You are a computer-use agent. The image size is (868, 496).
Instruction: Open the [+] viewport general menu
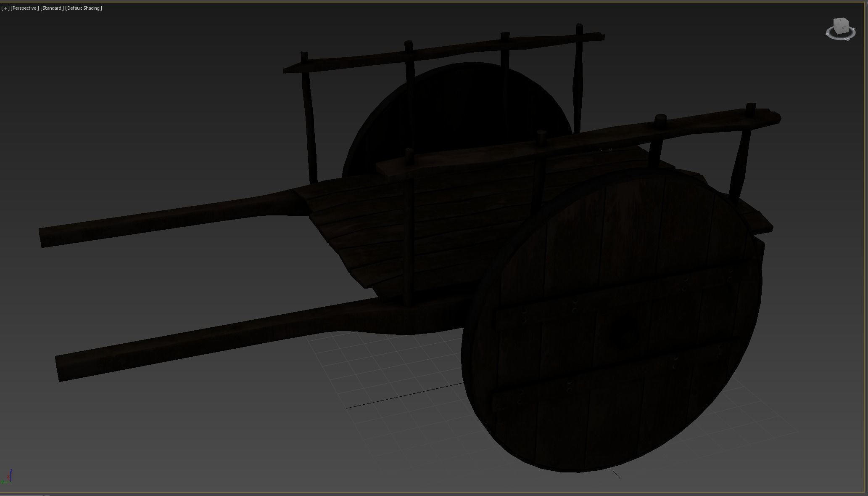[5, 8]
